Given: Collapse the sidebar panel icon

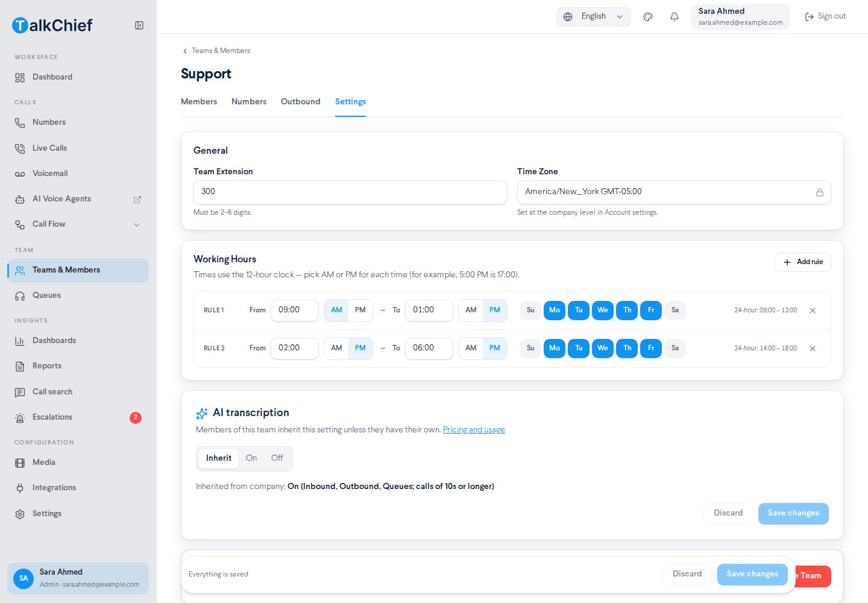Looking at the screenshot, I should click(139, 25).
